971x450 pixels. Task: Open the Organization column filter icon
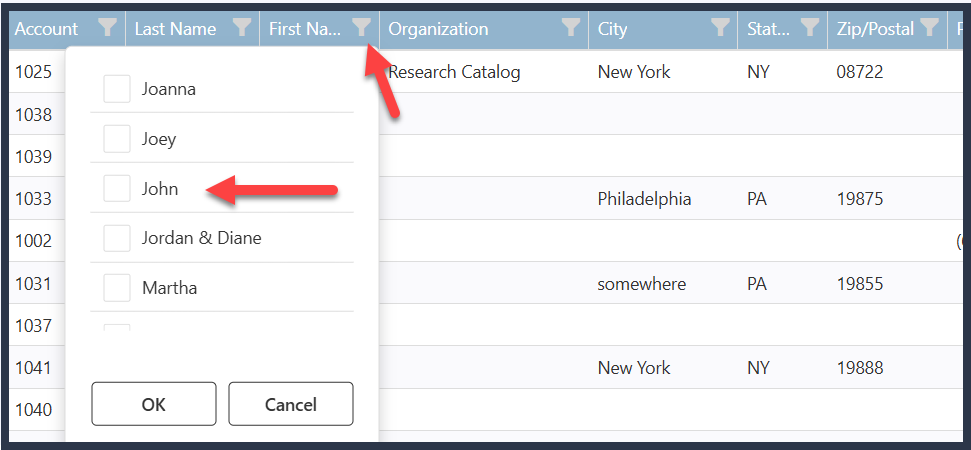pyautogui.click(x=571, y=28)
